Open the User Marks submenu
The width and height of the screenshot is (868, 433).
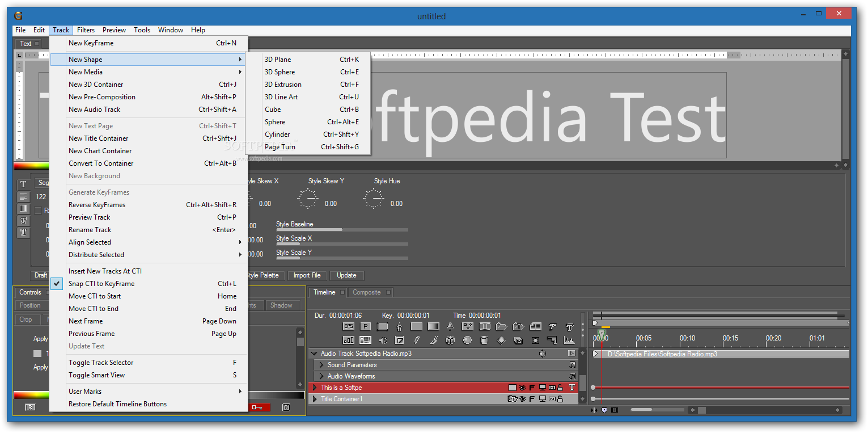pyautogui.click(x=149, y=392)
